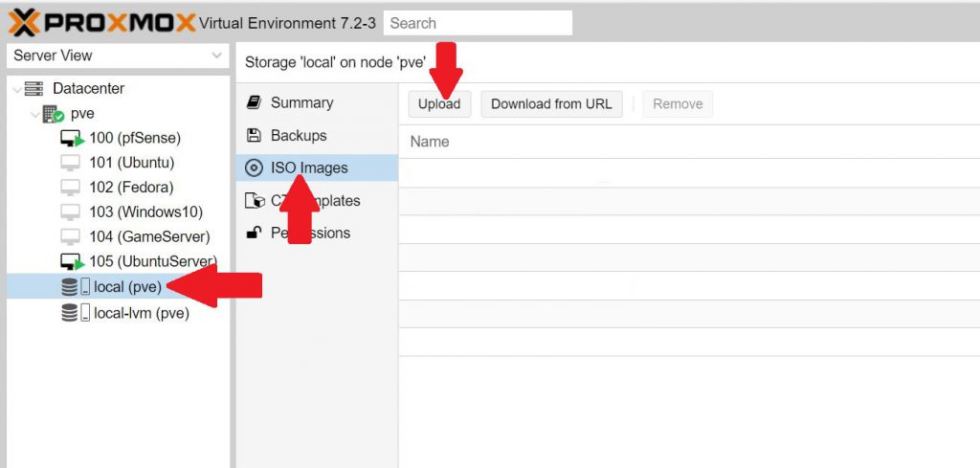Select VM 102 (Fedora)
Image resolution: width=980 pixels, height=468 pixels.
coord(131,188)
